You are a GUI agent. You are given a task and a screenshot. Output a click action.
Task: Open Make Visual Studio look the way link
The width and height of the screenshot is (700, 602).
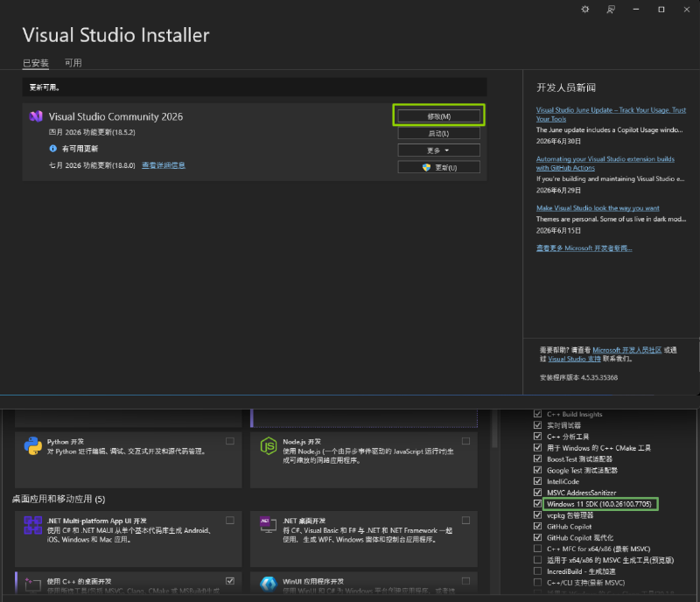click(x=598, y=208)
